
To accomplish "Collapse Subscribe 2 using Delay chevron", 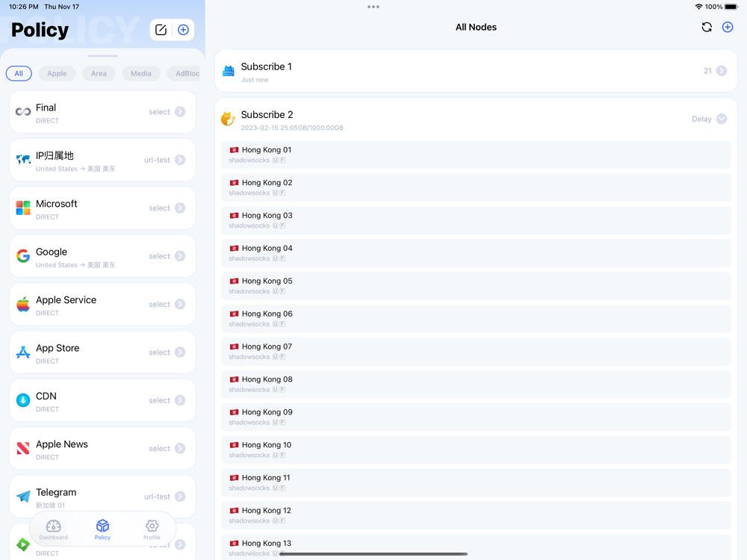I will click(x=722, y=119).
